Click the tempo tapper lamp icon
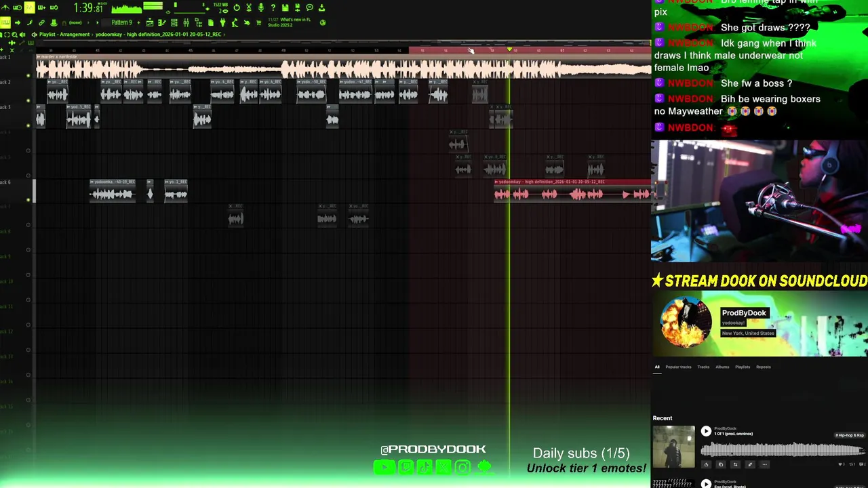 pos(235,22)
